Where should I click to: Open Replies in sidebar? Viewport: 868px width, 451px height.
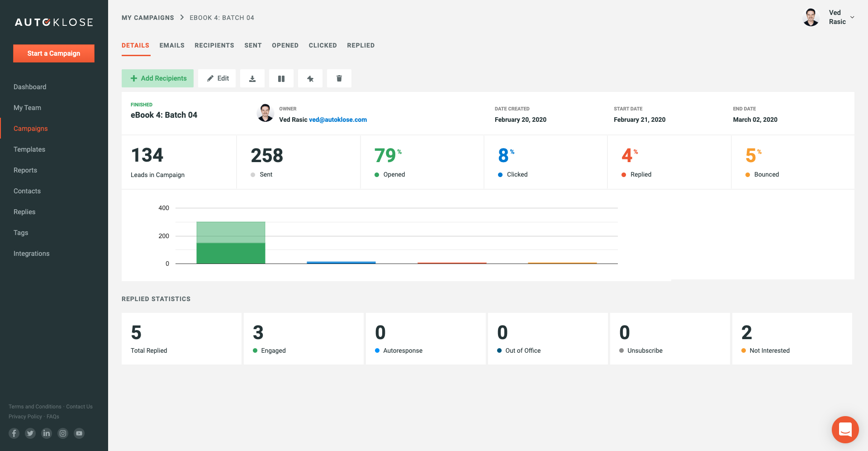coord(24,212)
